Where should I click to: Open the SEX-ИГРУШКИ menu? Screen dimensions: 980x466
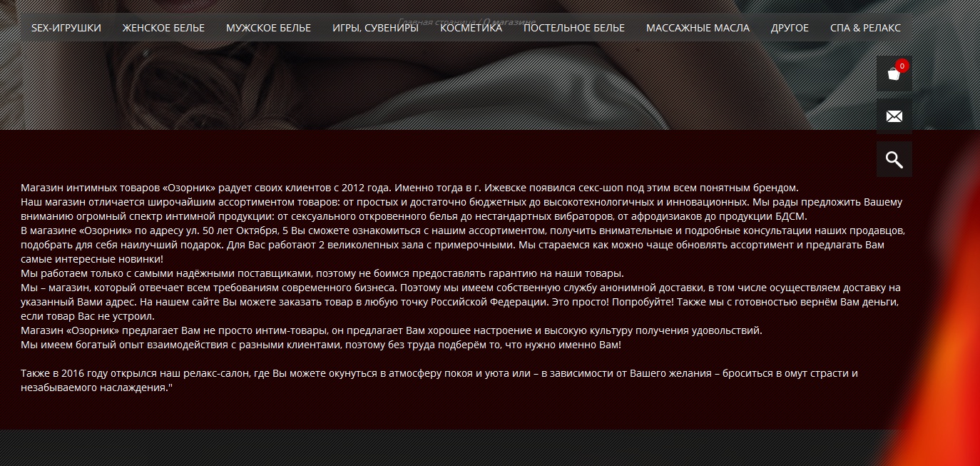pyautogui.click(x=66, y=28)
